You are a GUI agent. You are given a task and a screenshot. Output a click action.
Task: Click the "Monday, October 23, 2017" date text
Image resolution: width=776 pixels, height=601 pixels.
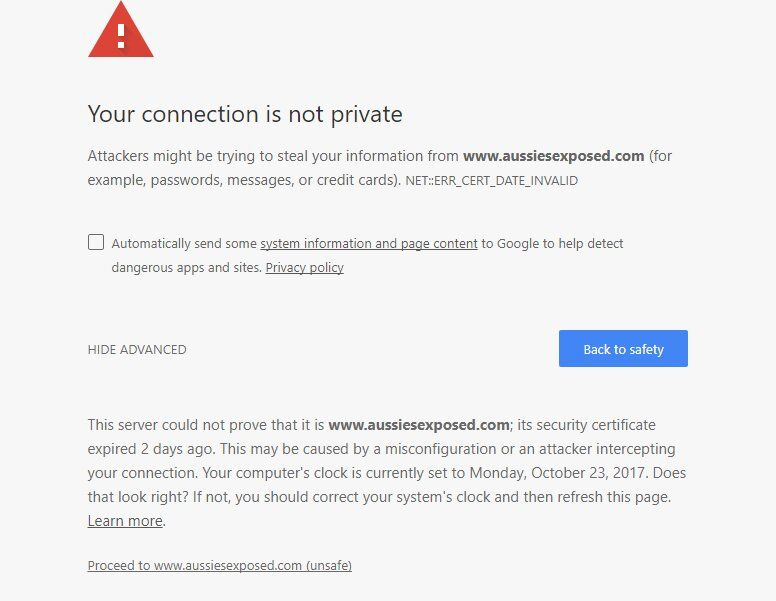coord(570,473)
